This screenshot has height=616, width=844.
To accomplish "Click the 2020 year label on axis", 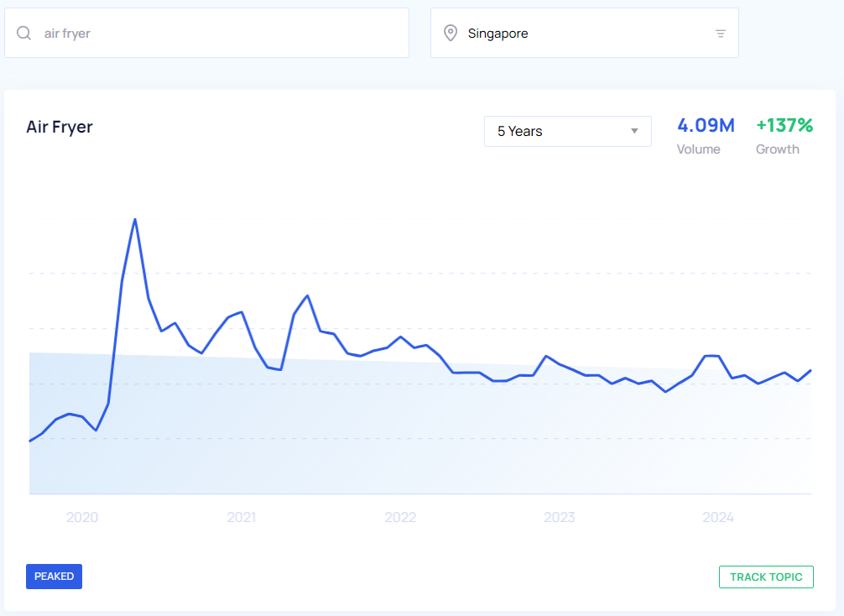I will [82, 517].
